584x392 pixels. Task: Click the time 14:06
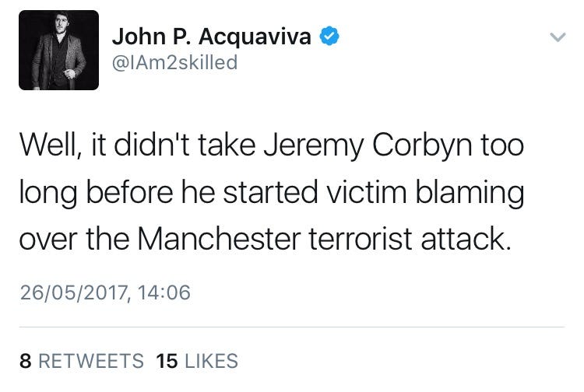pos(164,292)
